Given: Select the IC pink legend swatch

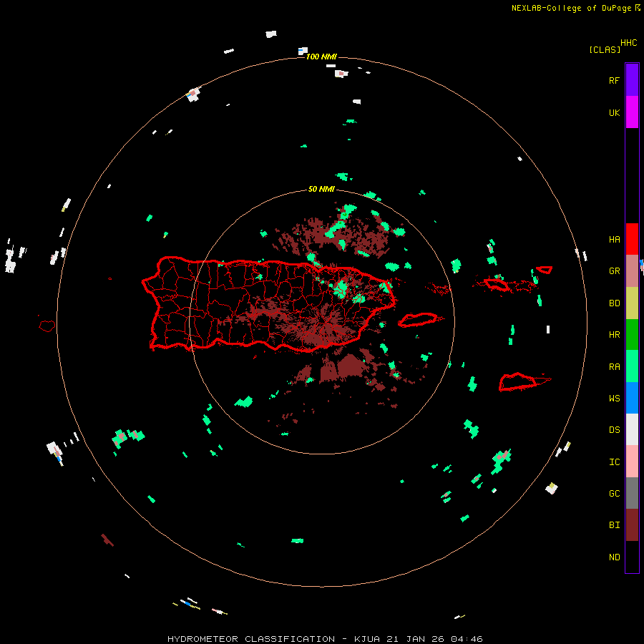Looking at the screenshot, I should click(x=632, y=462).
